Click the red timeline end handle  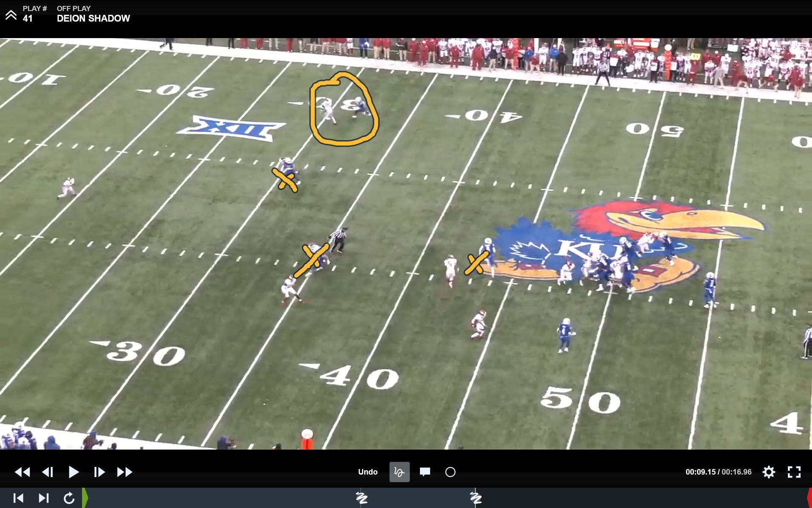coord(809,498)
